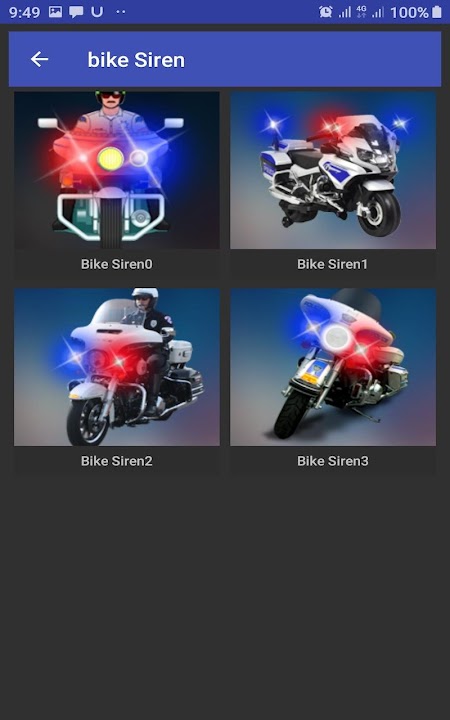Tap the battery icon in status bar

pyautogui.click(x=437, y=11)
